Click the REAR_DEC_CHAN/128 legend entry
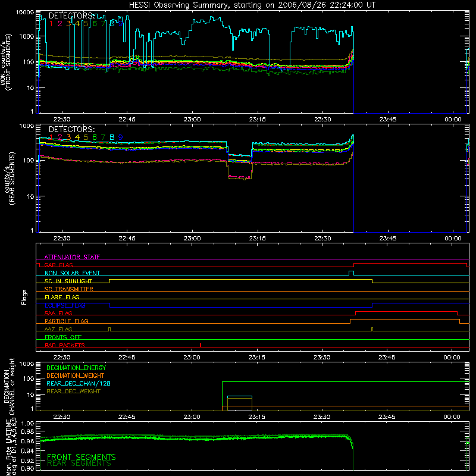476x476 pixels. pos(79,383)
